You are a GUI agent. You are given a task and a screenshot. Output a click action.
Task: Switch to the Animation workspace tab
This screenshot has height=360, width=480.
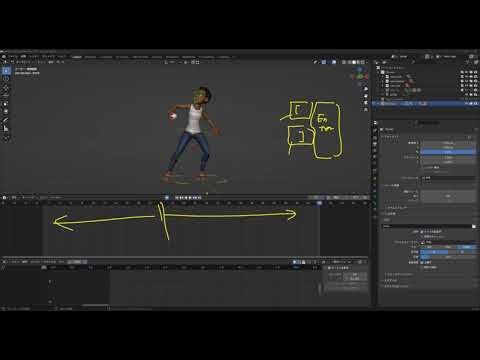click(x=172, y=57)
